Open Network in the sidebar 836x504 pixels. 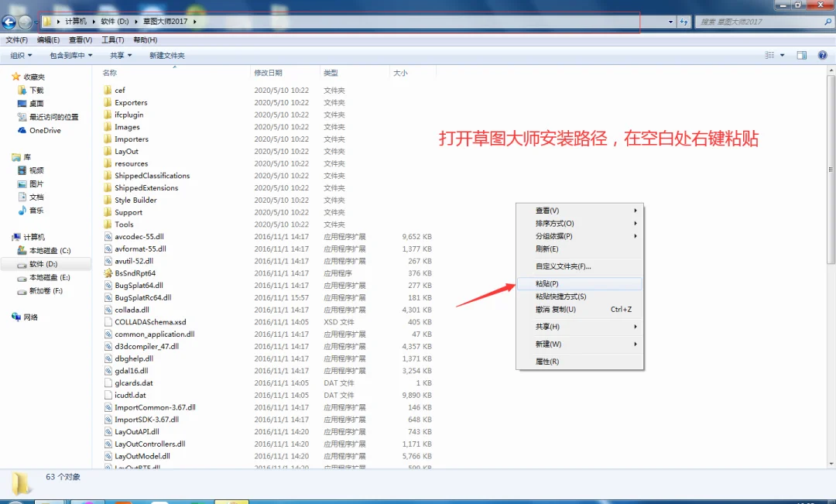point(25,317)
